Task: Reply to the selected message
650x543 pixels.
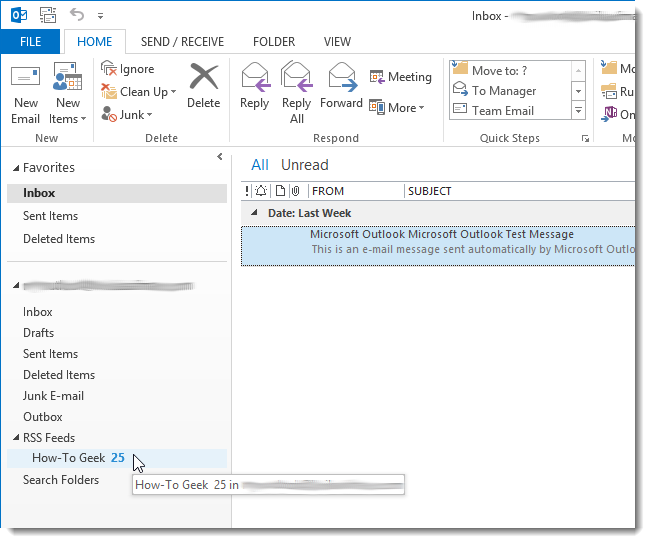Action: [x=255, y=86]
